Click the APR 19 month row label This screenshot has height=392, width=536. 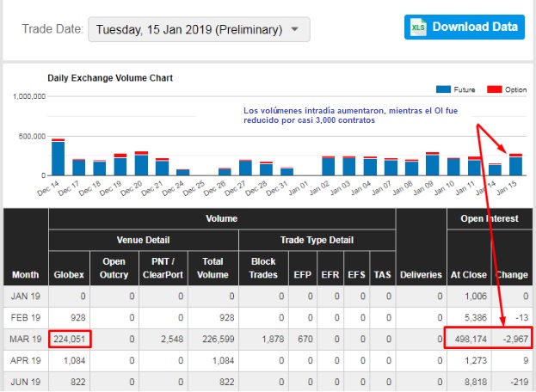(26, 360)
